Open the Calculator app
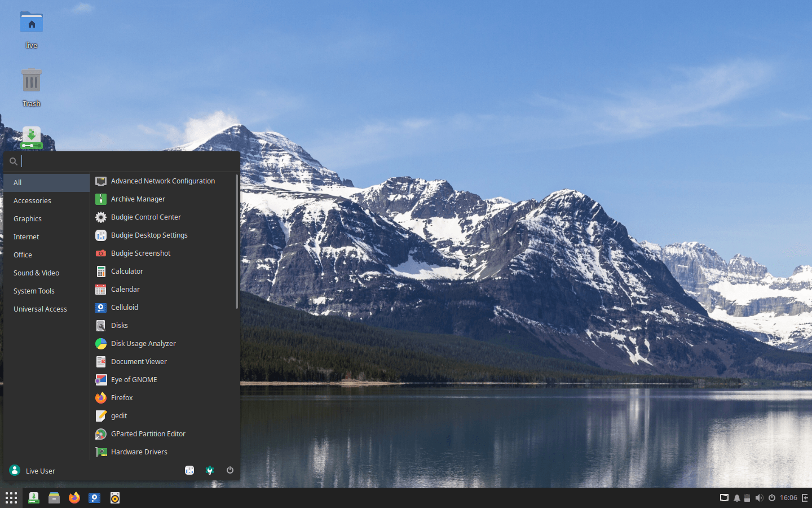This screenshot has height=508, width=812. pyautogui.click(x=163, y=271)
